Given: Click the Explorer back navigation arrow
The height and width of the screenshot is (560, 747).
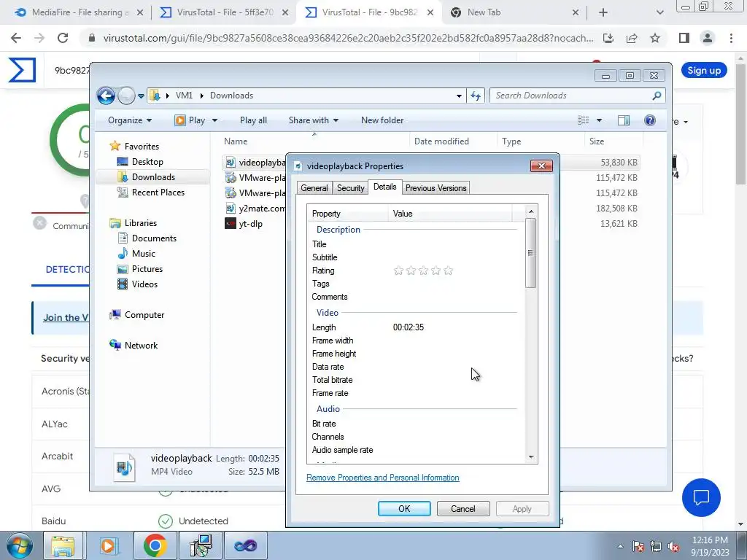Looking at the screenshot, I should tap(106, 96).
